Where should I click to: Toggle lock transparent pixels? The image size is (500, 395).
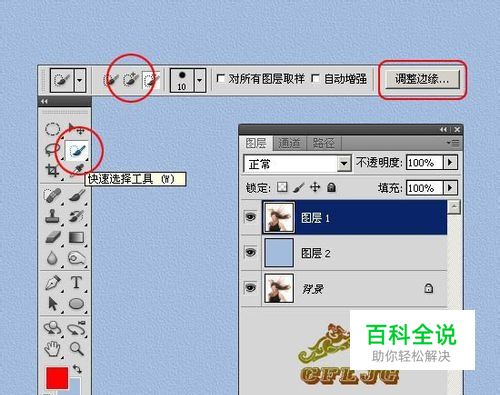coord(282,187)
